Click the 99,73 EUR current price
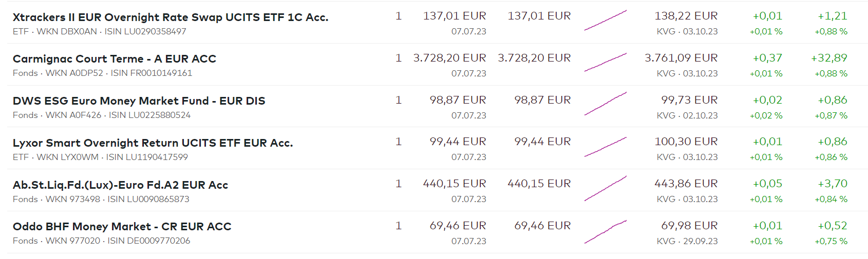Image resolution: width=868 pixels, height=259 pixels. (x=689, y=100)
